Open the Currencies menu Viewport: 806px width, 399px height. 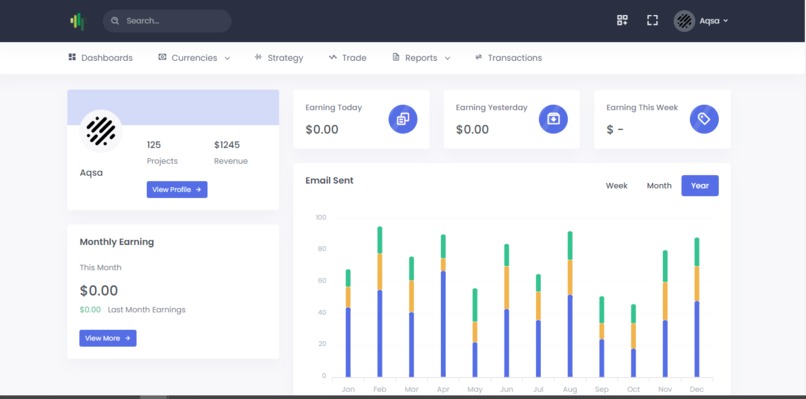[194, 58]
